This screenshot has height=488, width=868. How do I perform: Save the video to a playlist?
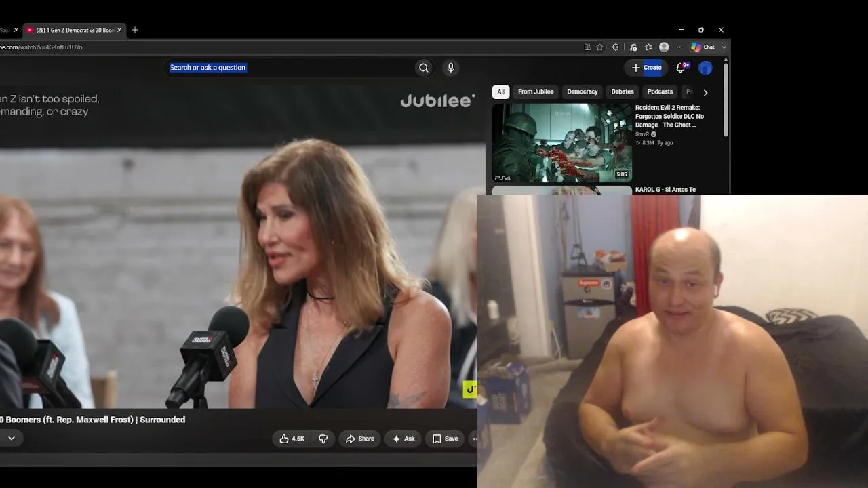445,439
